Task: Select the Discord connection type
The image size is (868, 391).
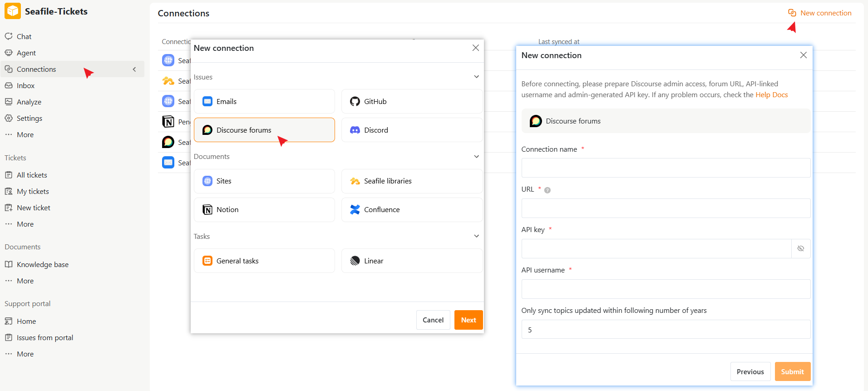Action: coord(412,130)
